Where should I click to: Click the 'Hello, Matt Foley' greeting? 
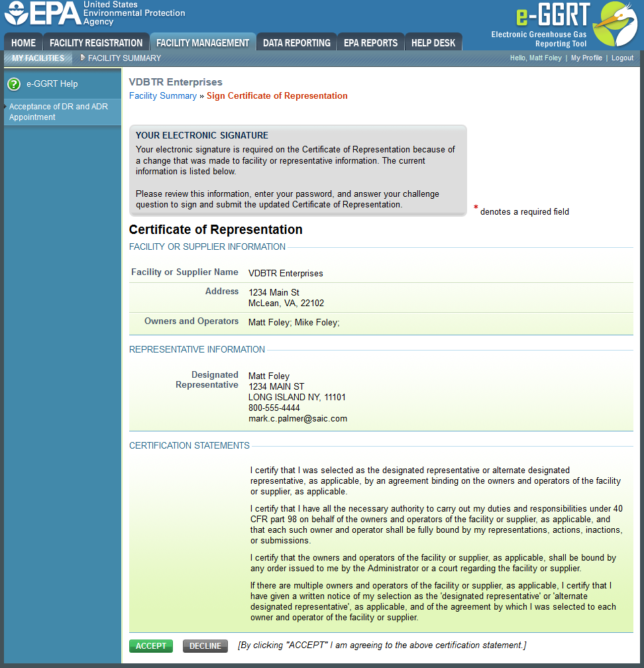(x=536, y=58)
